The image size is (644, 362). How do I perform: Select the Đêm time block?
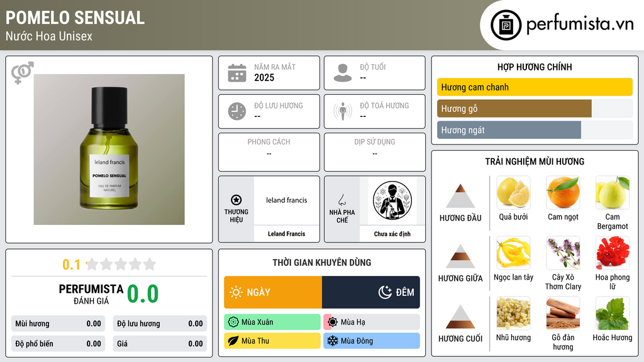tap(371, 292)
